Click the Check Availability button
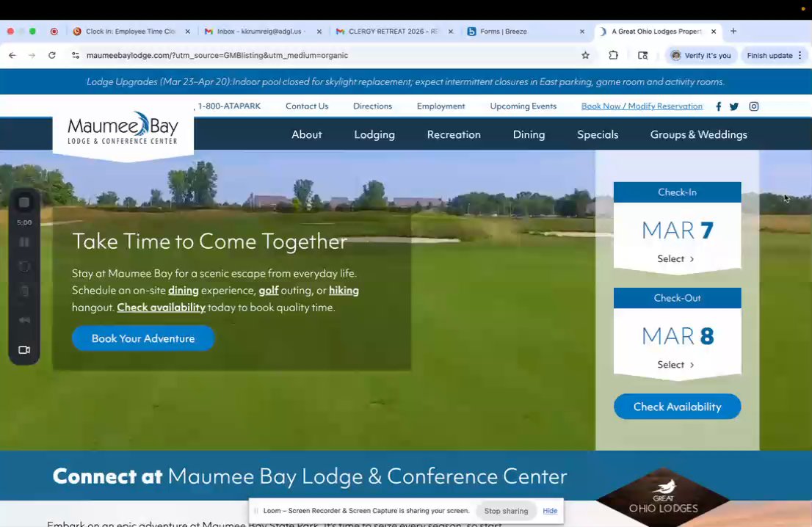This screenshot has width=812, height=527. [678, 407]
